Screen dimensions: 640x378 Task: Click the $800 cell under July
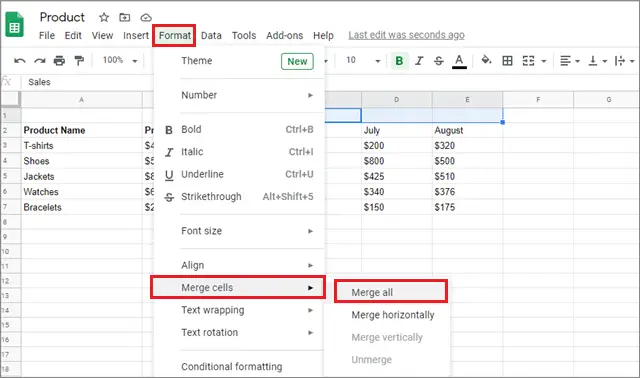pos(396,161)
